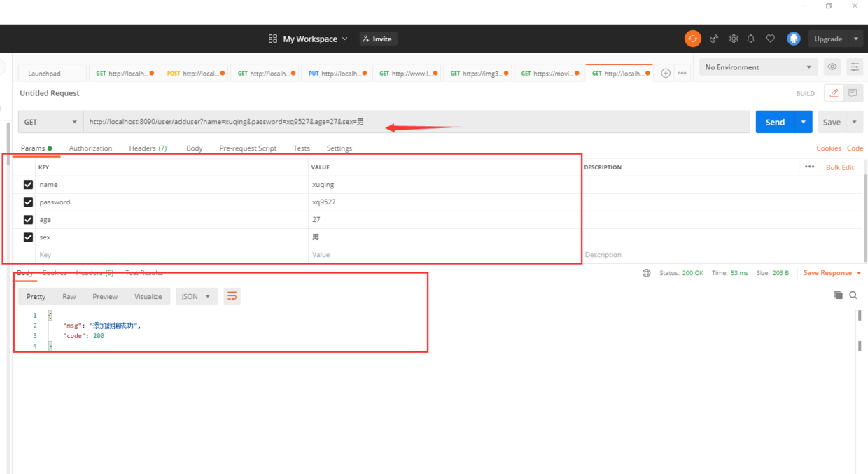Open the POST request tab

(194, 74)
